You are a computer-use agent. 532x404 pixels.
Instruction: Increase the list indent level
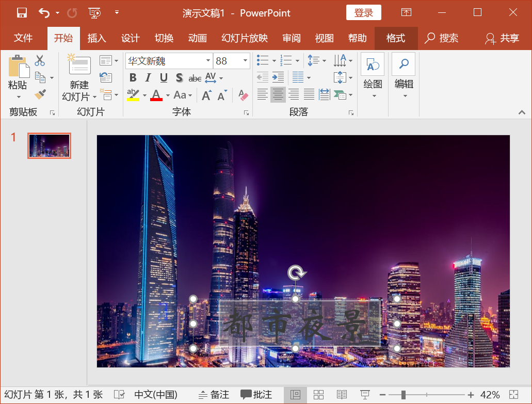tap(278, 77)
